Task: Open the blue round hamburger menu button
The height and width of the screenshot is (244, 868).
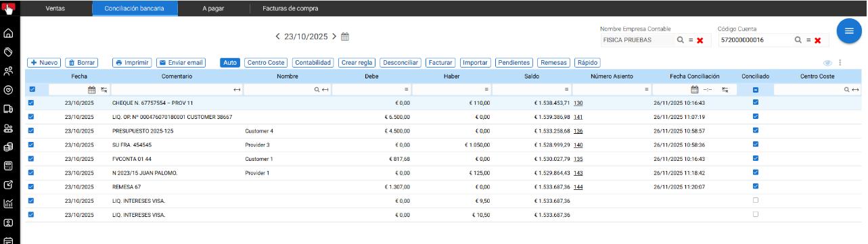Action: (848, 31)
